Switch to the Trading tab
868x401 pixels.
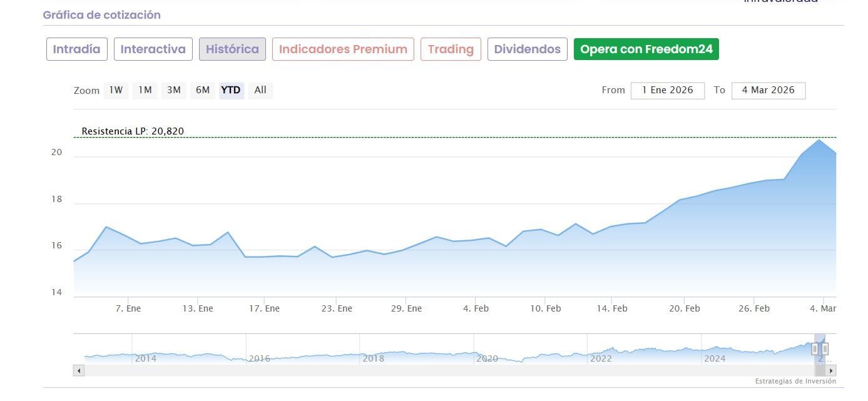pos(451,49)
